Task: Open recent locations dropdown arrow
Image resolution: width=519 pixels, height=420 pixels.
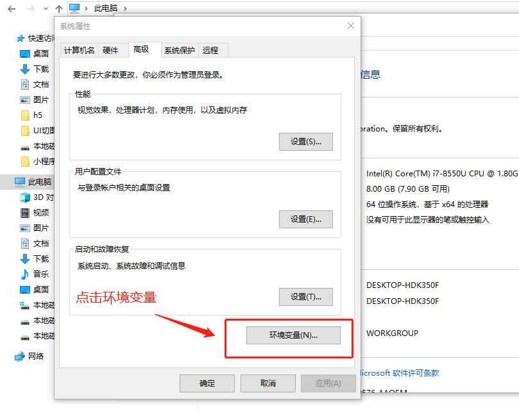Action: (46, 8)
